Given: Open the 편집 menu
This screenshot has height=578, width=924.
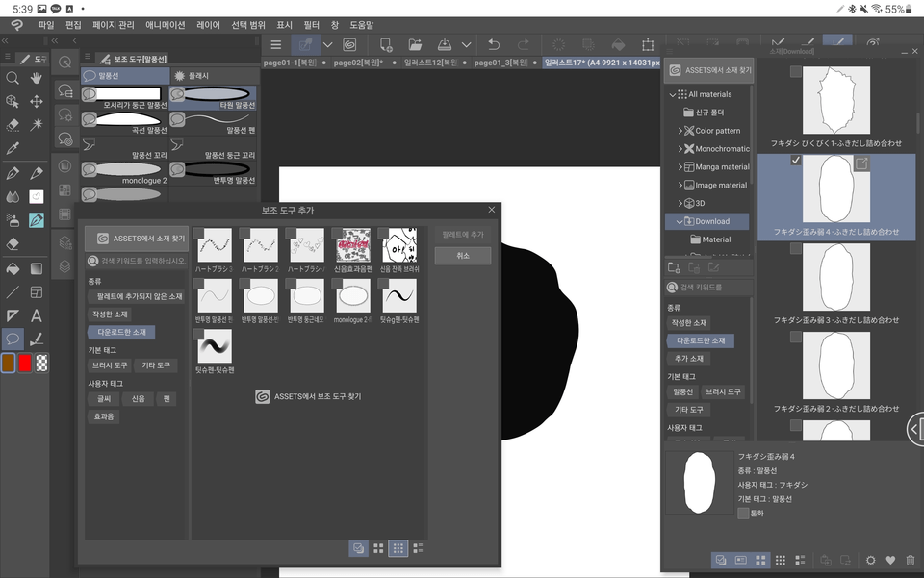Looking at the screenshot, I should pos(73,25).
